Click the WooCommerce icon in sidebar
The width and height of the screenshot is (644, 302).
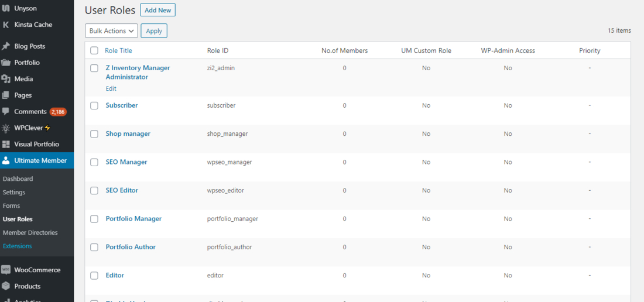coord(6,270)
